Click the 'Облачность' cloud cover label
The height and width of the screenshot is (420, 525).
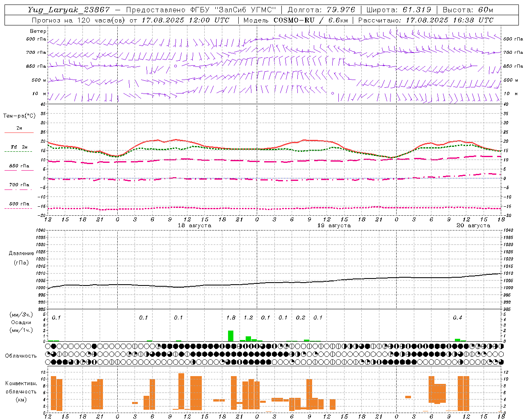[x=21, y=356]
